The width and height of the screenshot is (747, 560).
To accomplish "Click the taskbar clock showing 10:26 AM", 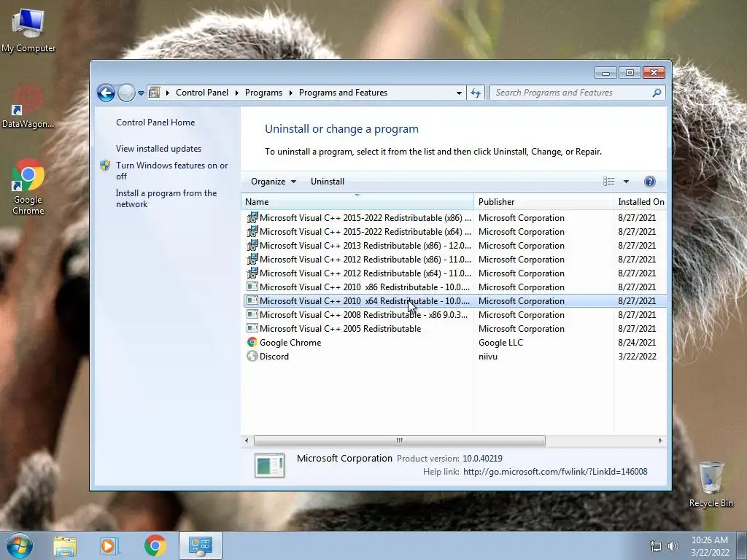I will [x=709, y=546].
